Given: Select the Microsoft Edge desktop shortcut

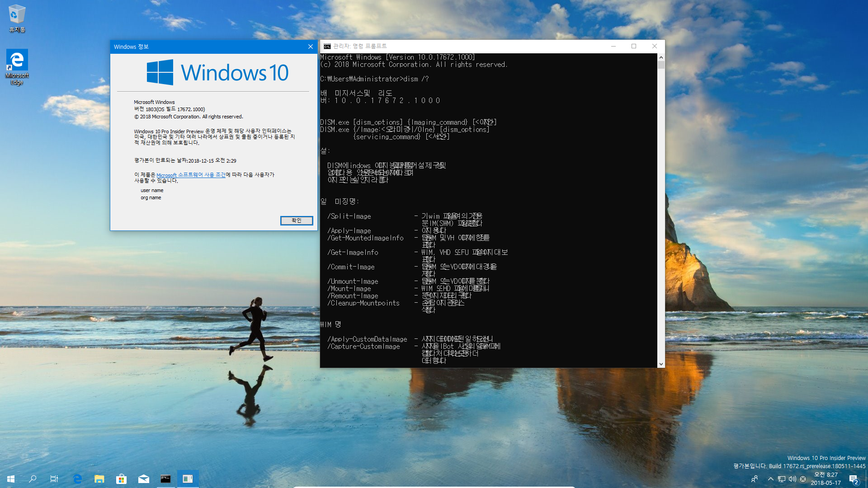Looking at the screenshot, I should [x=17, y=67].
